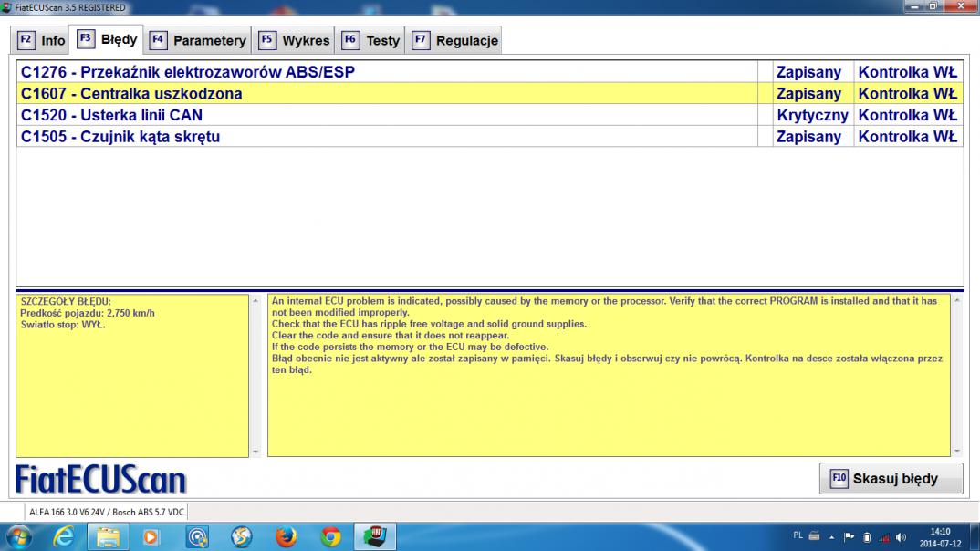Click the PL language indicator
This screenshot has height=551, width=980.
(x=798, y=536)
